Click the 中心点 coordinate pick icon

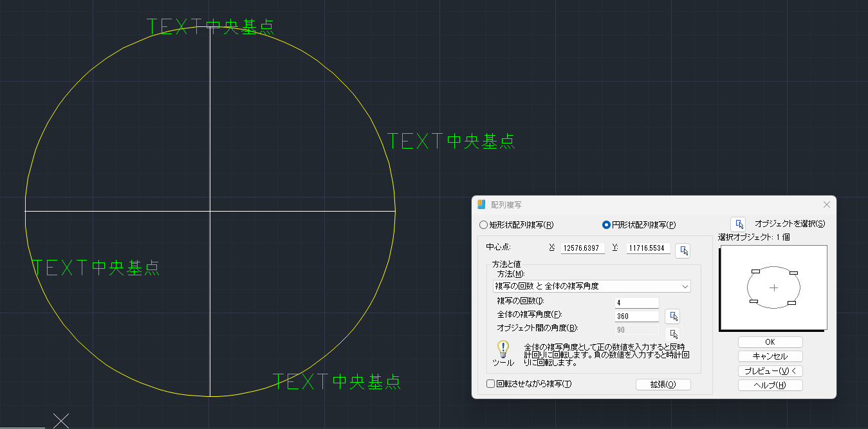tap(683, 250)
